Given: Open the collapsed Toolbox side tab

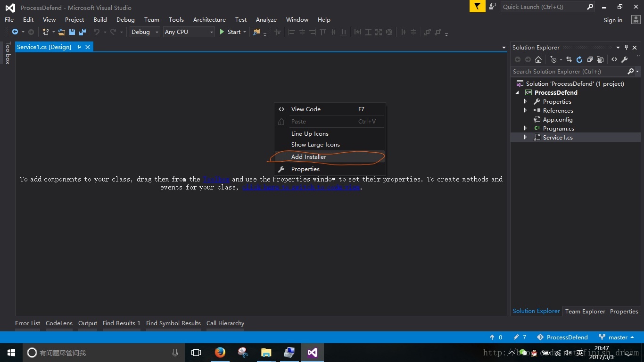Looking at the screenshot, I should point(8,53).
